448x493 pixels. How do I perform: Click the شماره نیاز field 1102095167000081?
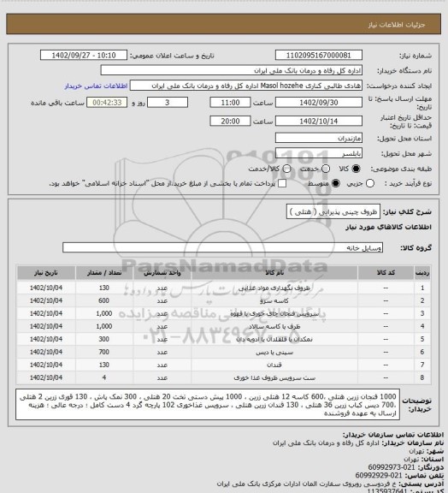pyautogui.click(x=319, y=55)
